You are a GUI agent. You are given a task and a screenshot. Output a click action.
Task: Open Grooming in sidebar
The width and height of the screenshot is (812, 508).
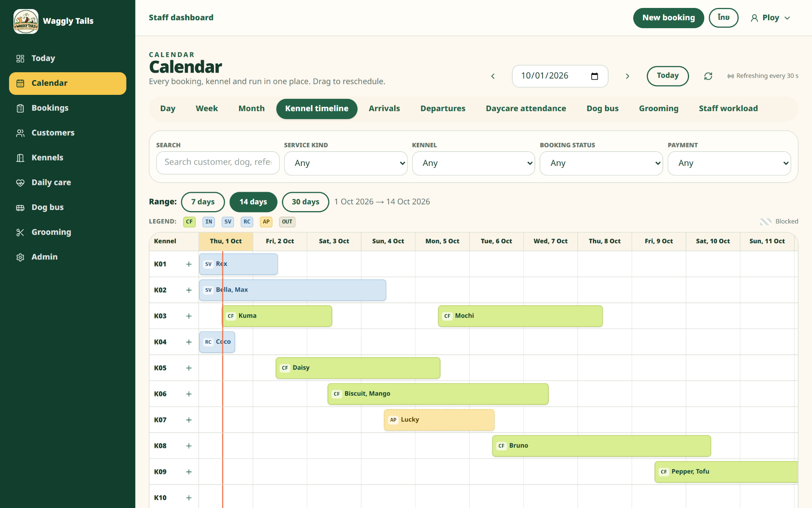point(67,232)
